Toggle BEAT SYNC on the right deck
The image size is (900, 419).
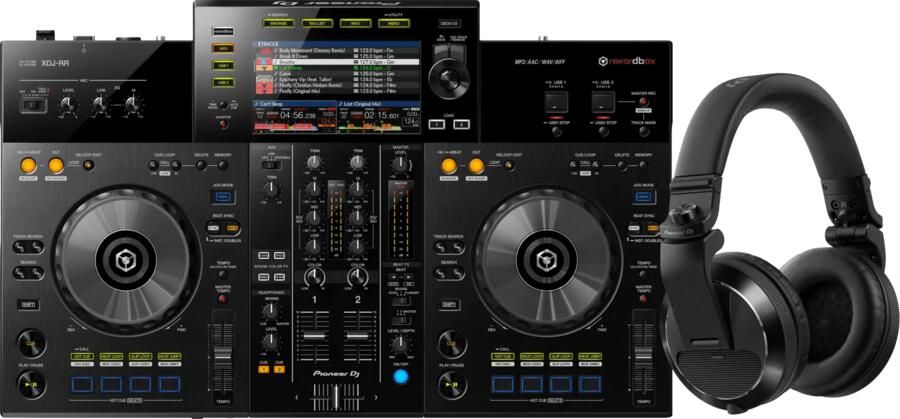tap(634, 228)
